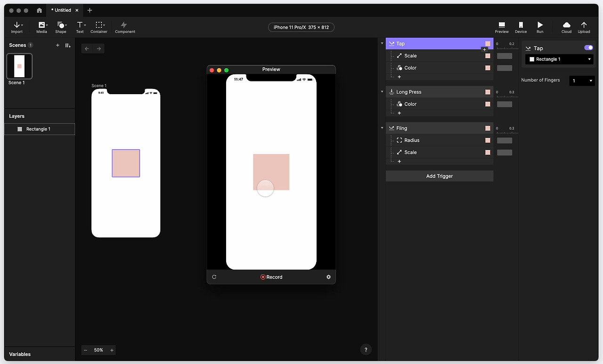
Task: Click the Device icon
Action: (521, 25)
